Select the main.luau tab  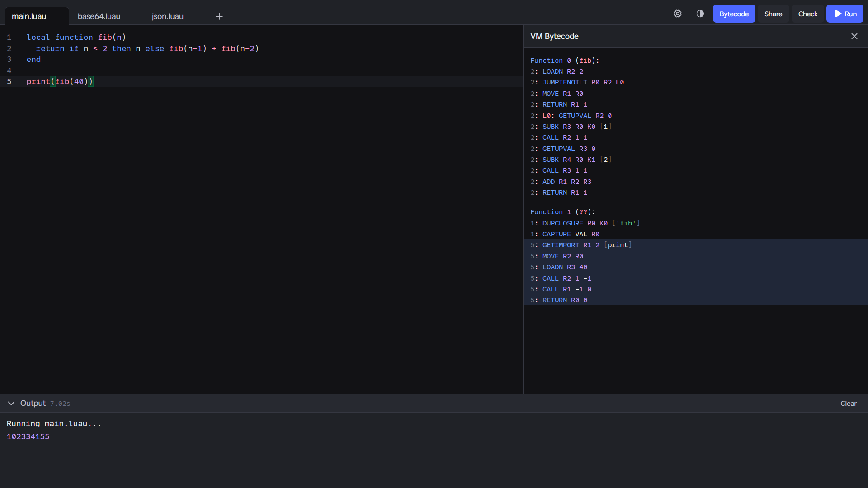[x=29, y=16]
